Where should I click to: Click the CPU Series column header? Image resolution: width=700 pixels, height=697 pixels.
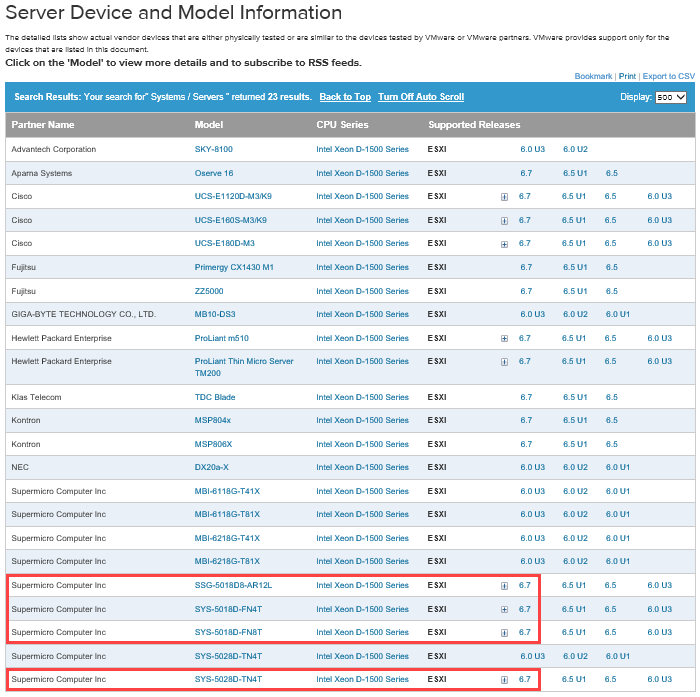(342, 125)
